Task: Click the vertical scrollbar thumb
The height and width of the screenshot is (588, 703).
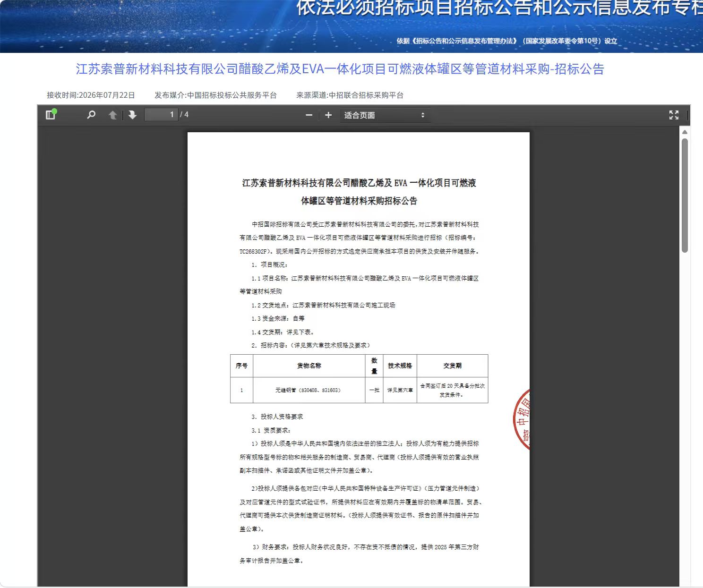Action: tap(685, 196)
